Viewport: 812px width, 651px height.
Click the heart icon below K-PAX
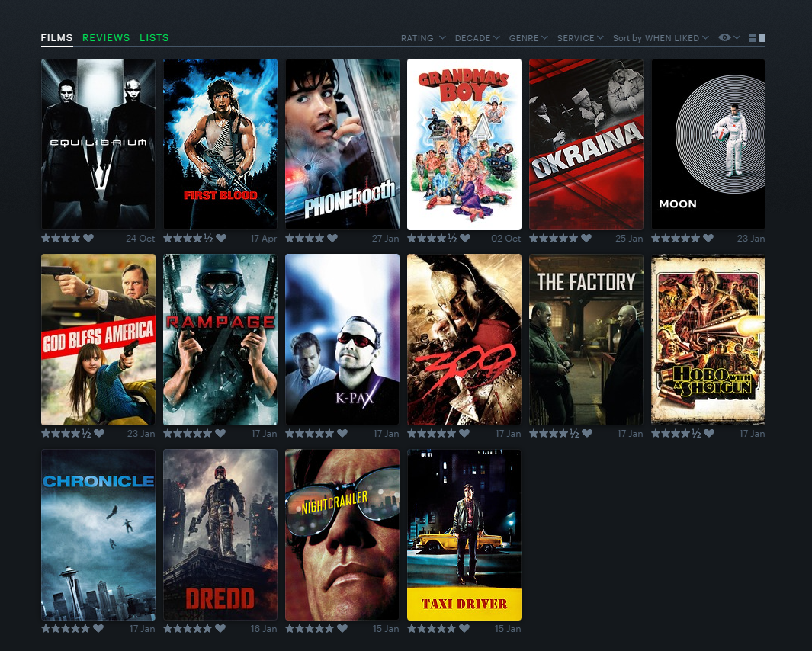pos(342,434)
